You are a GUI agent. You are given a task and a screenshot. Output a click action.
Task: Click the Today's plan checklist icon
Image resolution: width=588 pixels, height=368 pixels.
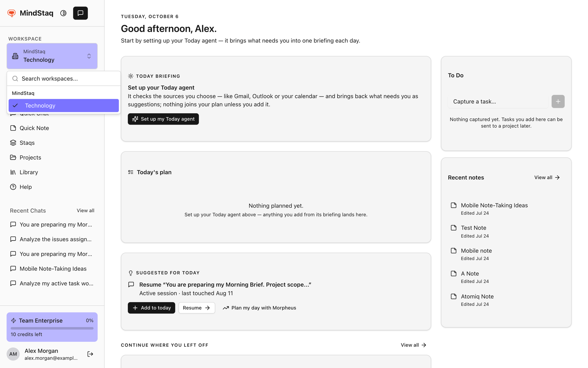point(131,172)
